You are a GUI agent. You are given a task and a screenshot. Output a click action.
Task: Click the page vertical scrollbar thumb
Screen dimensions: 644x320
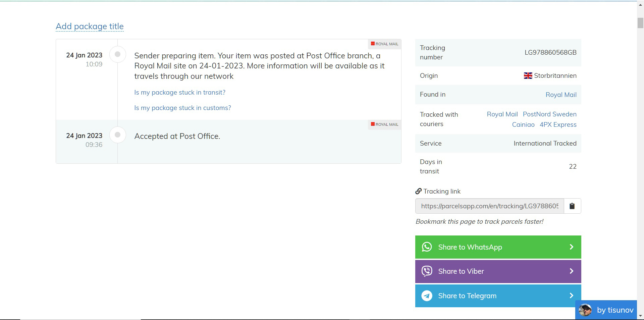[x=640, y=23]
